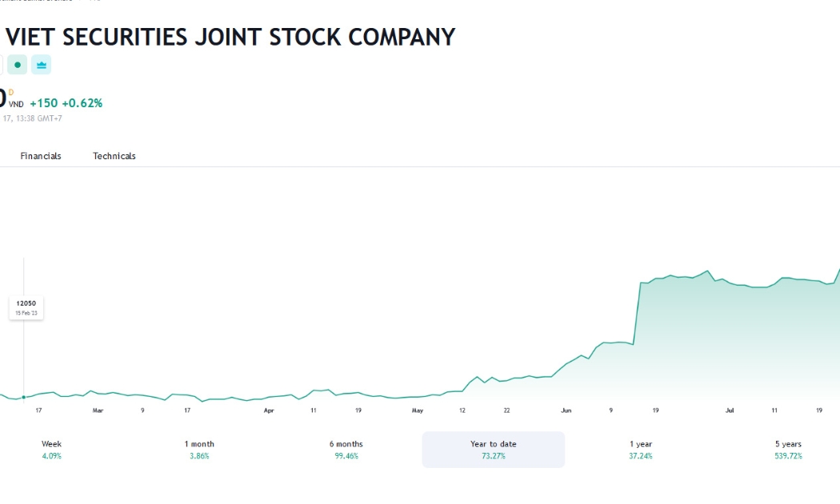Select the Year to date 73.27% range
Image resolution: width=840 pixels, height=504 pixels.
pos(494,450)
